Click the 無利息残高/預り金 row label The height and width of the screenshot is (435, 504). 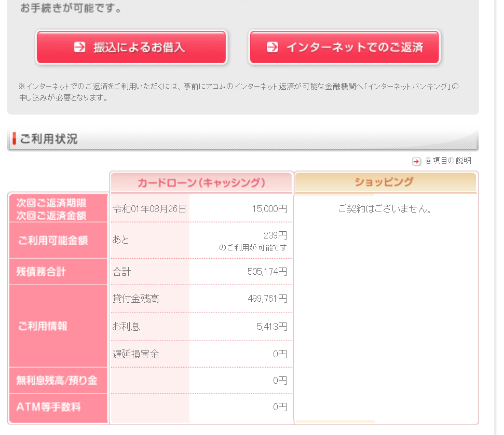click(57, 381)
